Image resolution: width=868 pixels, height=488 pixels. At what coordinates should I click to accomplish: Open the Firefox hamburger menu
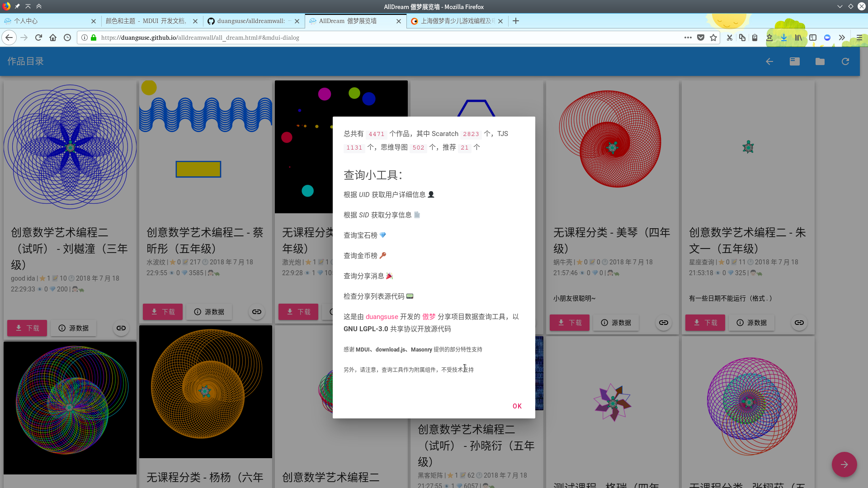[x=859, y=38]
